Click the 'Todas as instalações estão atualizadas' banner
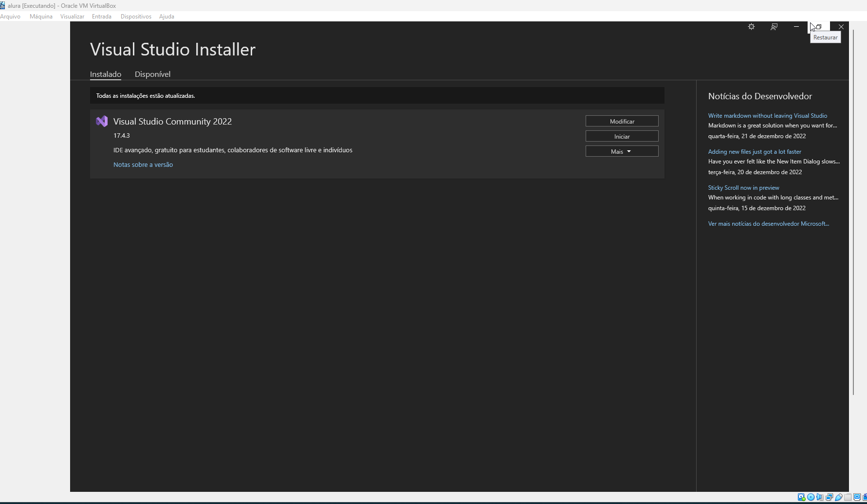867x504 pixels. coord(377,95)
